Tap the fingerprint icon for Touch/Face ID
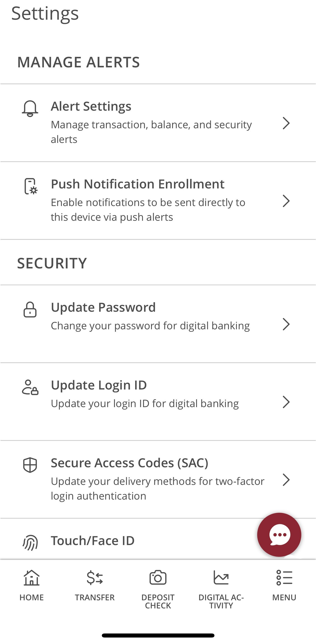The image size is (316, 644). (x=30, y=543)
